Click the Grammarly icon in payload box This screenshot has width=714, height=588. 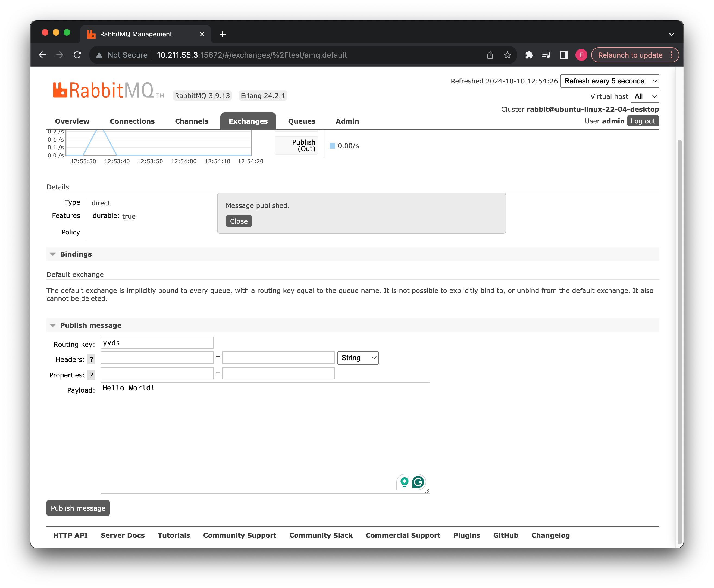coord(418,482)
